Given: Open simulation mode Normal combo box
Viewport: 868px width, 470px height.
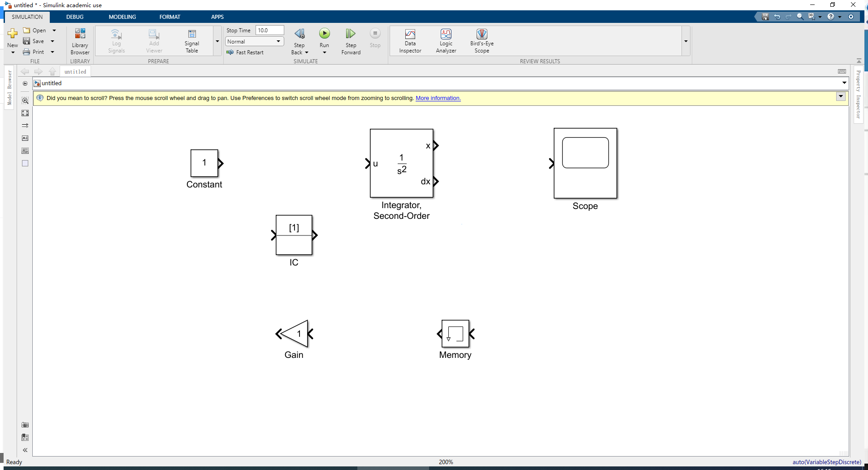Looking at the screenshot, I should tap(254, 41).
